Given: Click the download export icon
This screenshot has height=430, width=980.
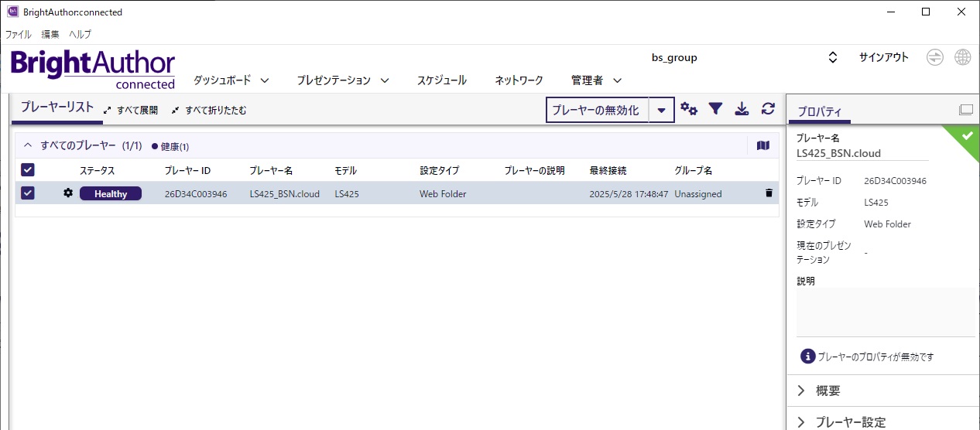Looking at the screenshot, I should (x=742, y=110).
